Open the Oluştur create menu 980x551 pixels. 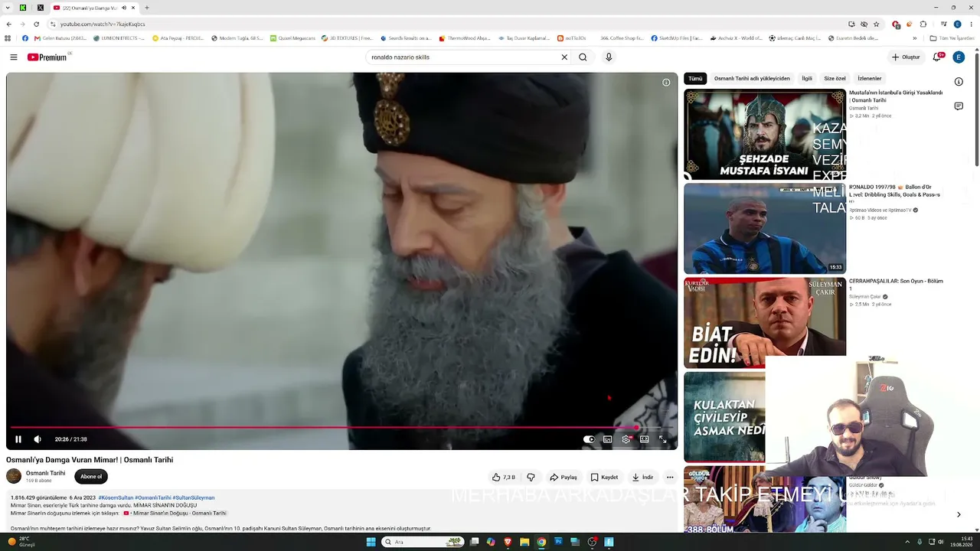pos(906,57)
